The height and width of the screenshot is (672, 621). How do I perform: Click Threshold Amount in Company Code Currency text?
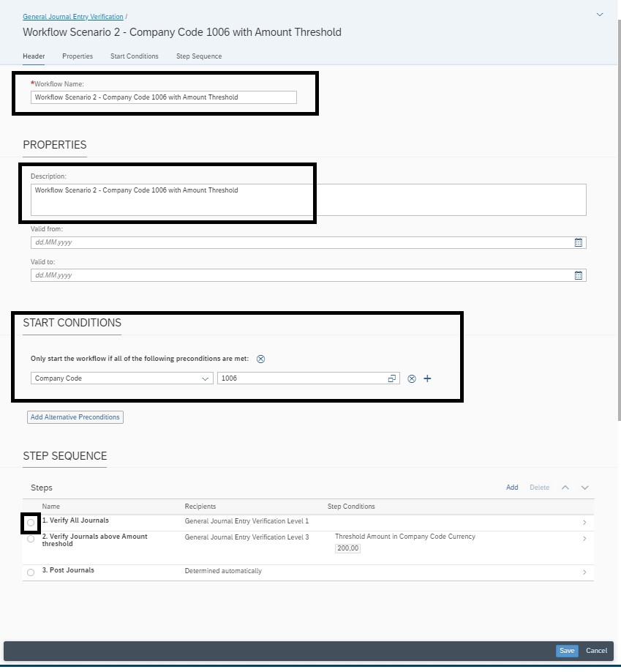(x=405, y=537)
